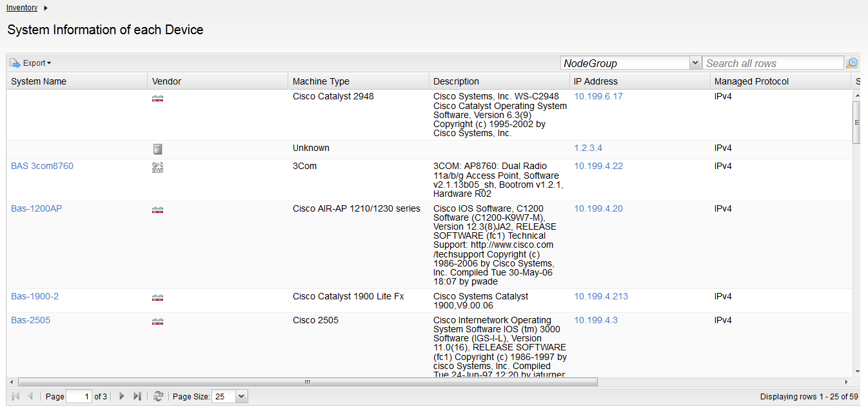The image size is (868, 411).
Task: Click the Export icon in toolbar
Action: click(x=15, y=63)
